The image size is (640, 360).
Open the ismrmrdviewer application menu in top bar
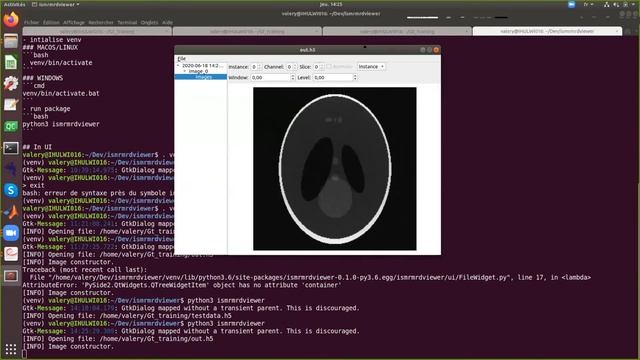56,4
